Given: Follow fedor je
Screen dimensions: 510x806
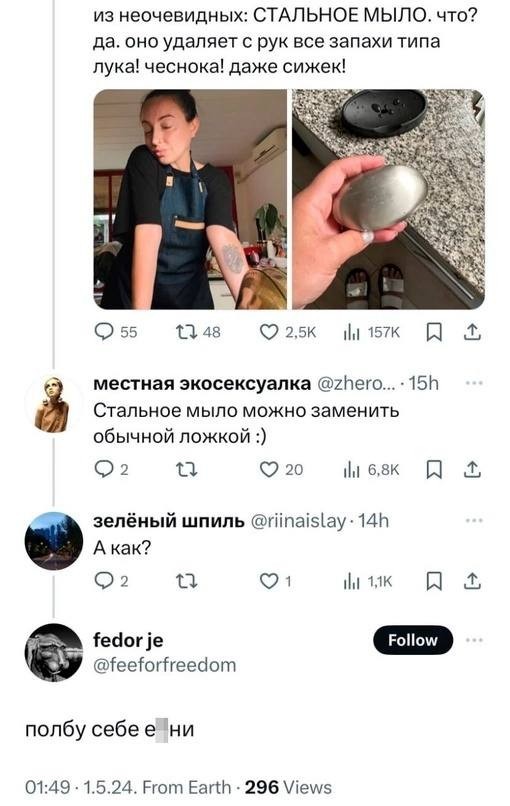Looking at the screenshot, I should (413, 640).
